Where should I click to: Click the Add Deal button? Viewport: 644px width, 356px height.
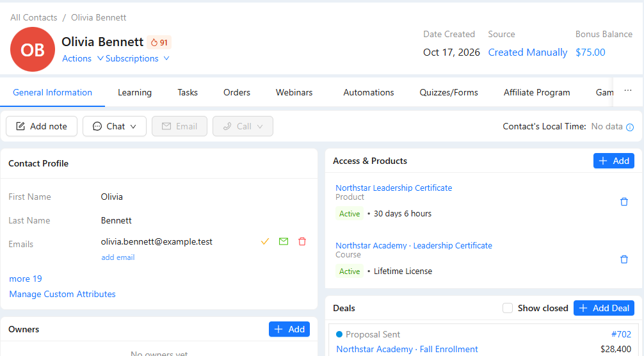(x=604, y=308)
